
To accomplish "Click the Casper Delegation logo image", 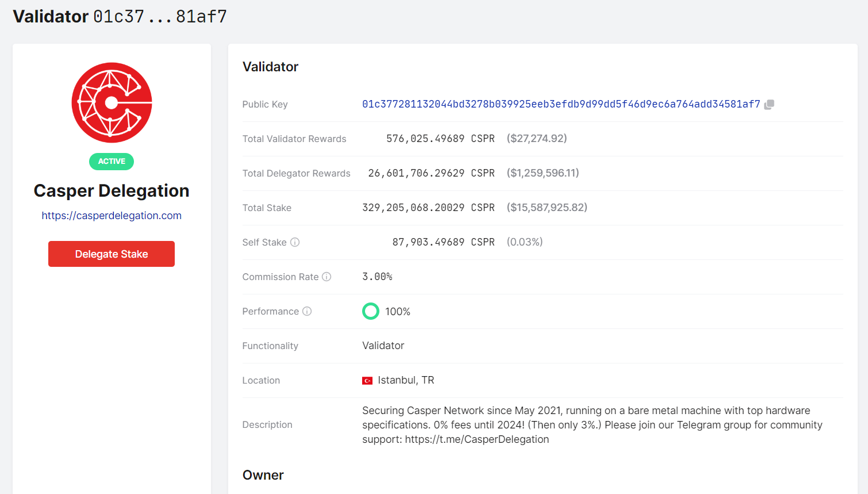I will 112,102.
